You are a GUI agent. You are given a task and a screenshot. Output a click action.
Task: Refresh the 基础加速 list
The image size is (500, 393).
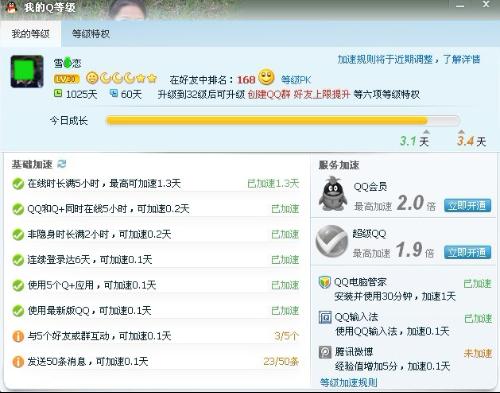coord(62,164)
